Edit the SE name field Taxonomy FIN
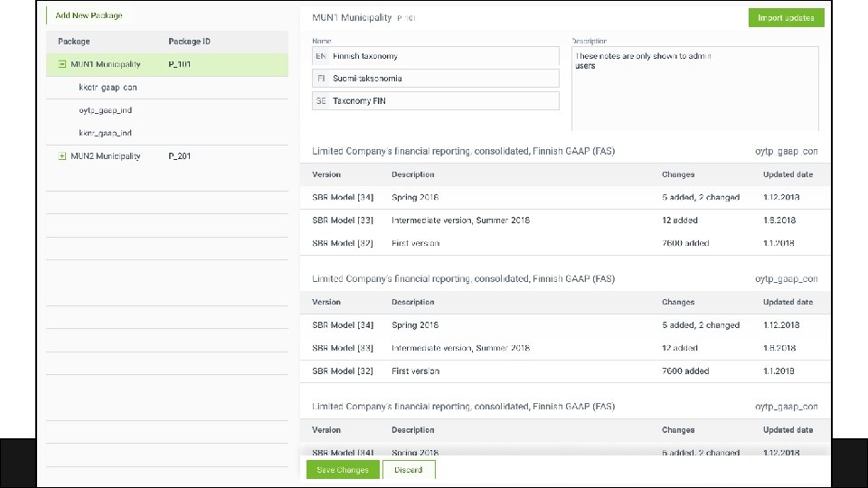 pos(443,101)
